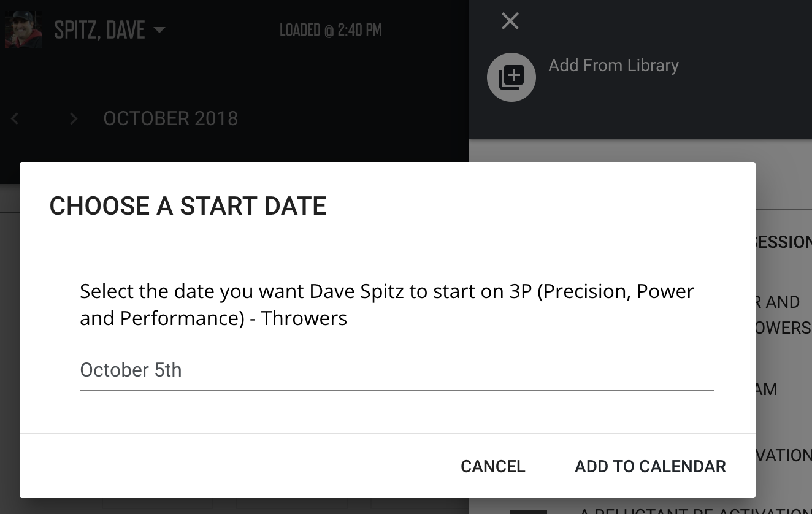This screenshot has width=812, height=514.
Task: Open the Add From Library text link
Action: pyautogui.click(x=613, y=66)
